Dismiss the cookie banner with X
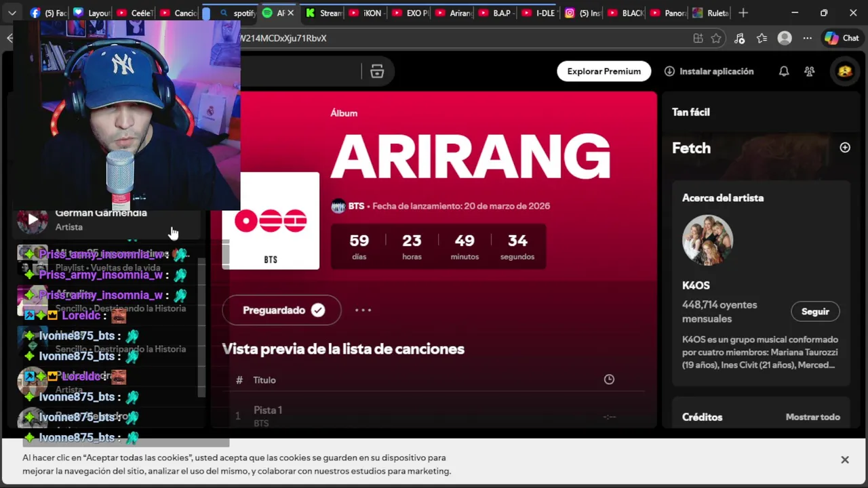The image size is (868, 488). pos(845,460)
